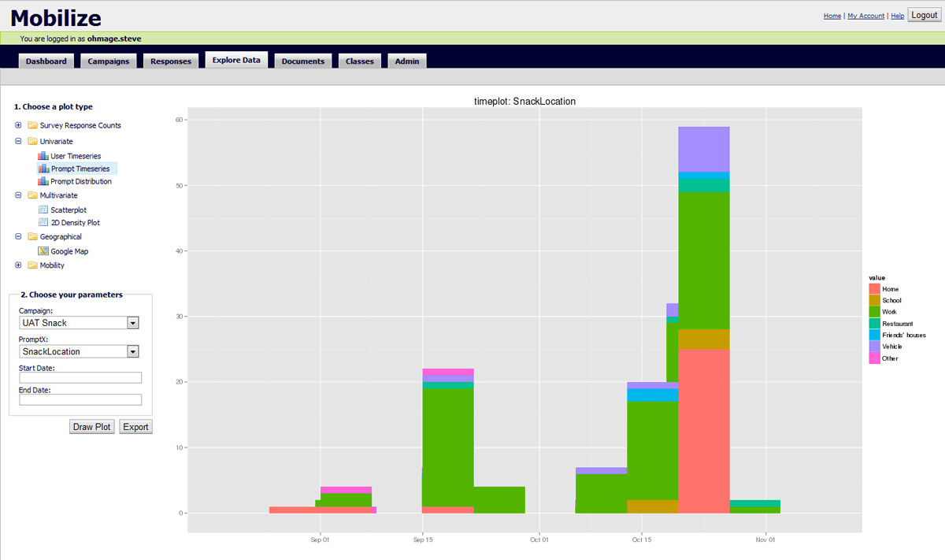Switch to the Responses tab
This screenshot has height=560, width=945.
[x=171, y=61]
